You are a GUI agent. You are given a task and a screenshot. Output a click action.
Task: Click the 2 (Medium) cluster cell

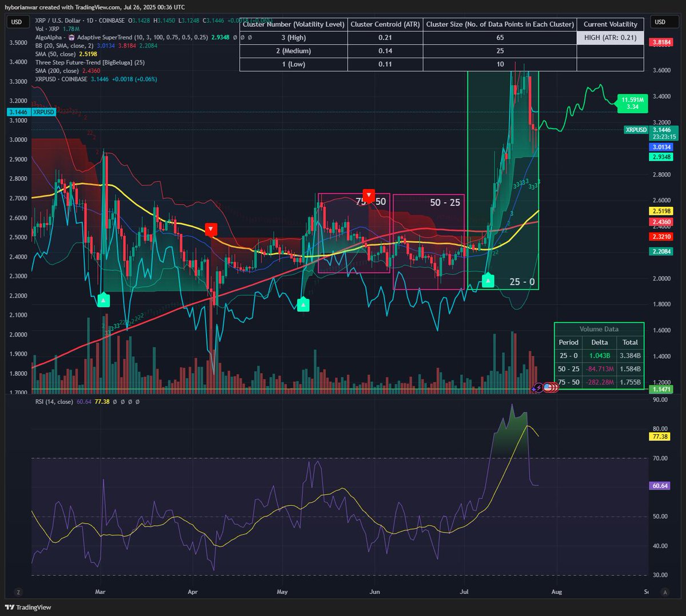[x=293, y=51]
